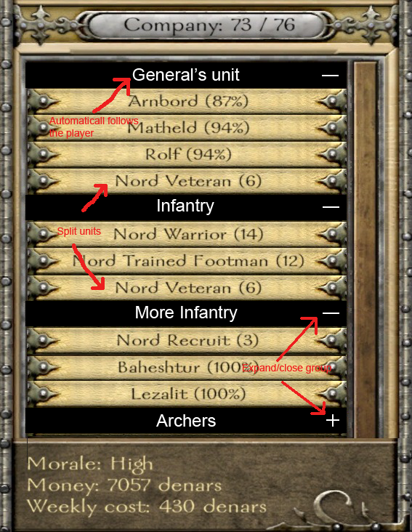Click the Archers group header label
The height and width of the screenshot is (532, 412).
[x=186, y=421]
